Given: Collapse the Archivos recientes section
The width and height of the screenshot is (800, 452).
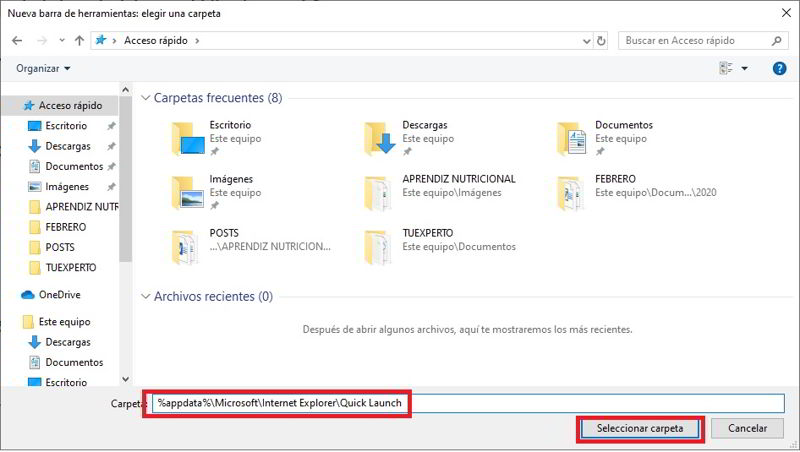Looking at the screenshot, I should coord(146,297).
